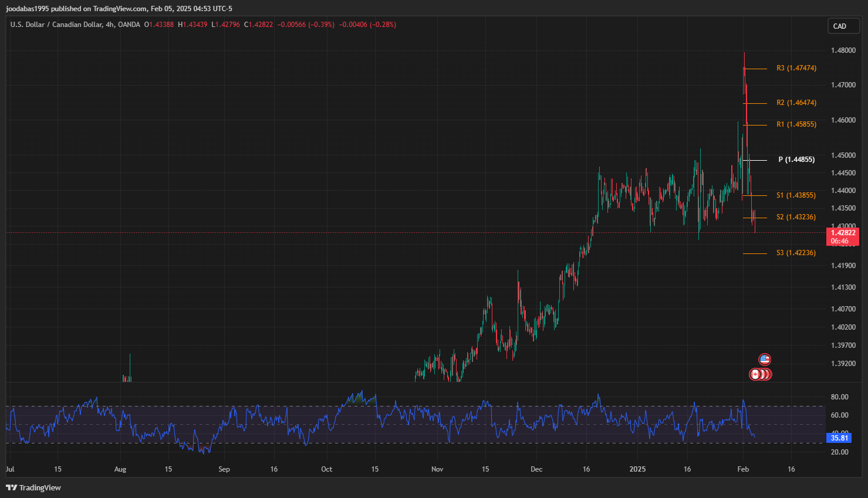Click the TradingView.com publisher text in header
The height and width of the screenshot is (498, 868).
point(120,9)
